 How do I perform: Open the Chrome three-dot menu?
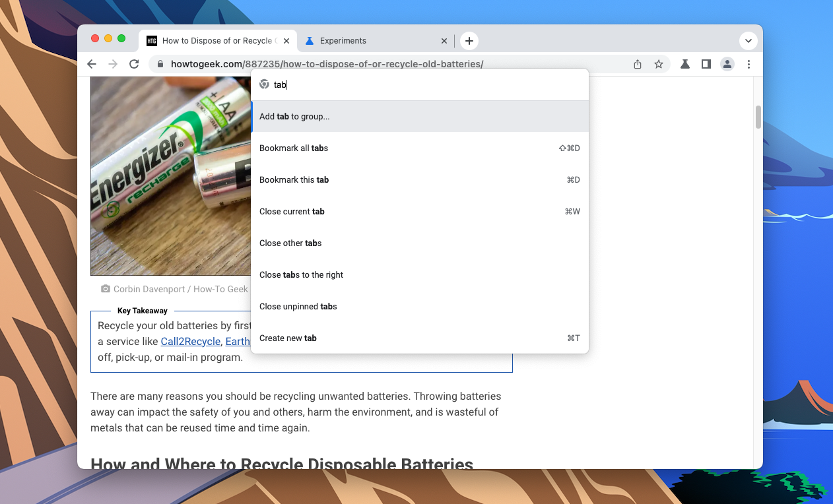[749, 64]
